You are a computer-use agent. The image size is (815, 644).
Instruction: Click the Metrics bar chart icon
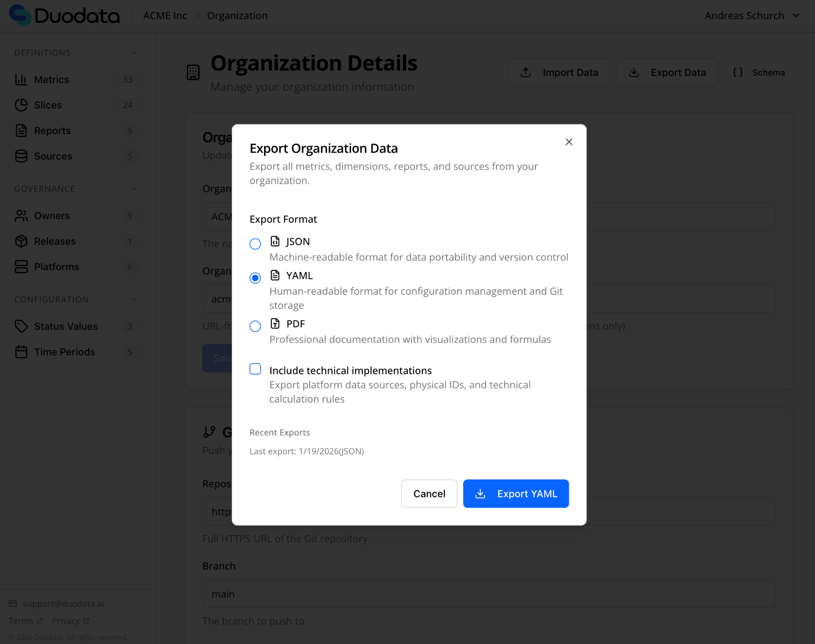[21, 79]
